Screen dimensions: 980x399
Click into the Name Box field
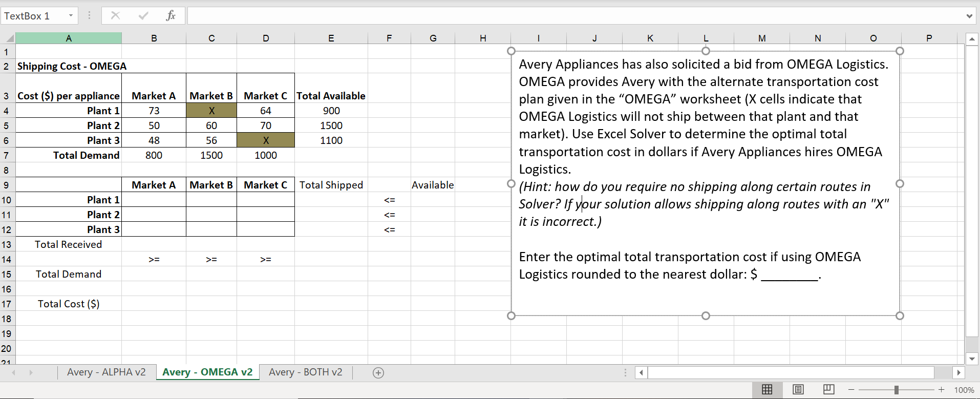(35, 16)
